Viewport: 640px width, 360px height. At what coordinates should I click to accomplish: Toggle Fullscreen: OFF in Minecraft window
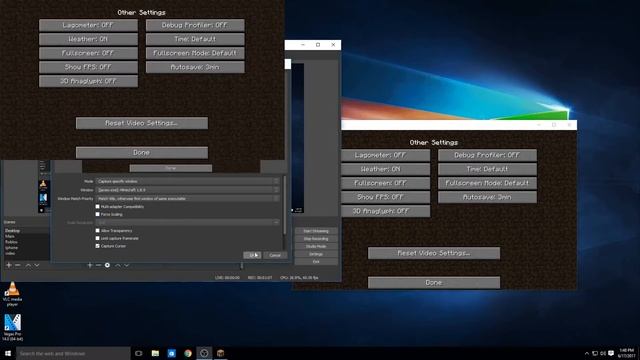coord(385,183)
